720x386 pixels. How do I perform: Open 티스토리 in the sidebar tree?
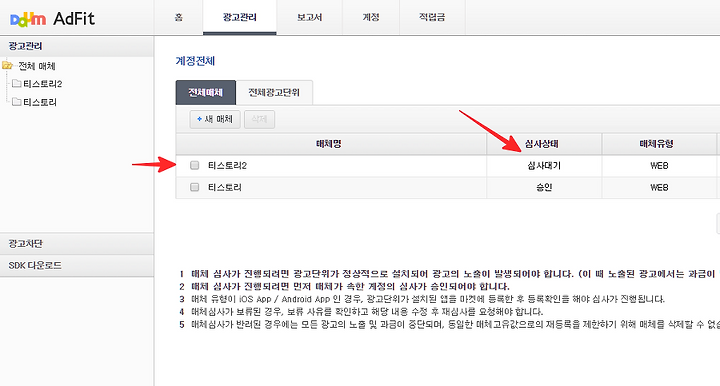(x=40, y=102)
